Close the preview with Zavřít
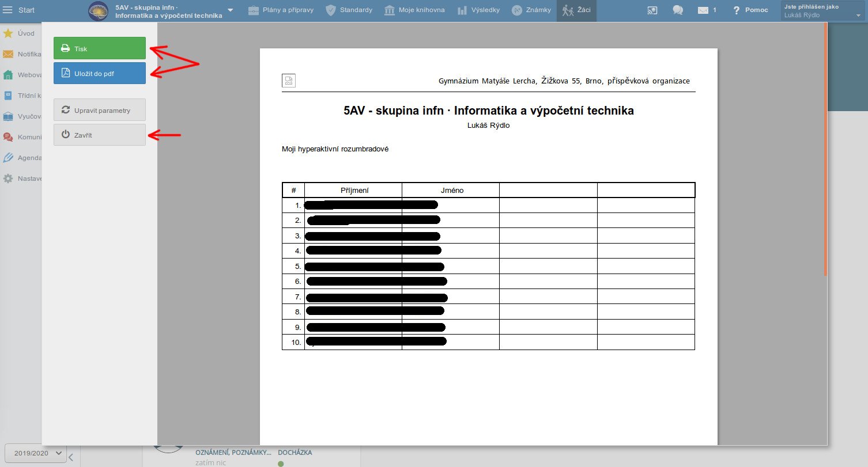Image resolution: width=868 pixels, height=467 pixels. [99, 135]
